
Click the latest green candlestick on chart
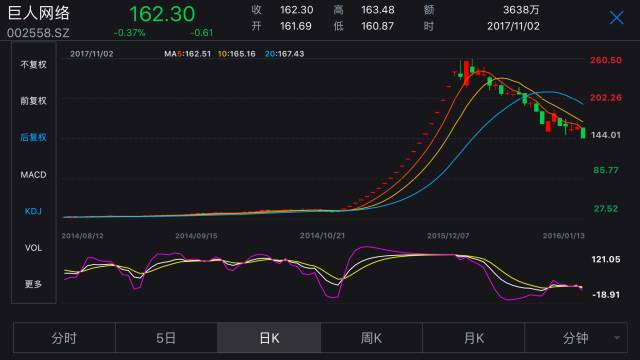tap(583, 133)
